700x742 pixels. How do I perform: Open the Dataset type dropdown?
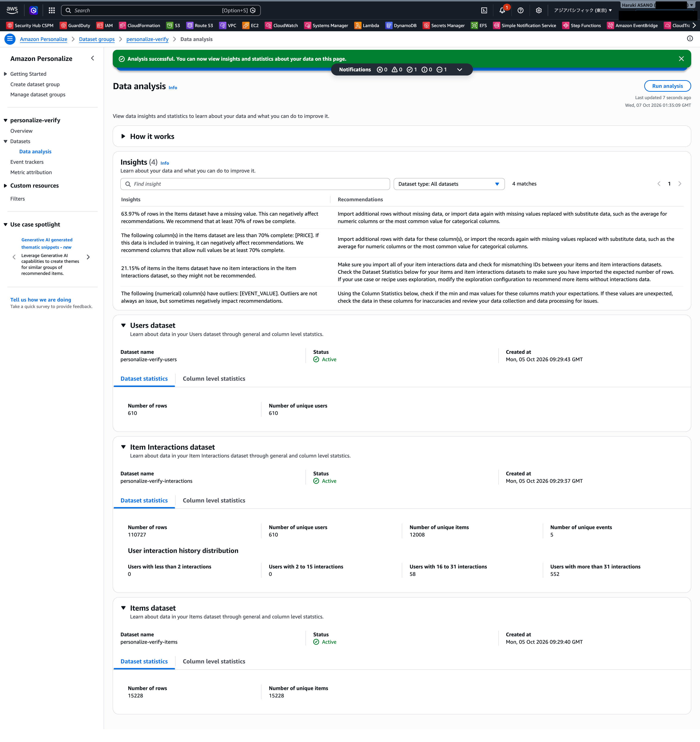(x=449, y=184)
